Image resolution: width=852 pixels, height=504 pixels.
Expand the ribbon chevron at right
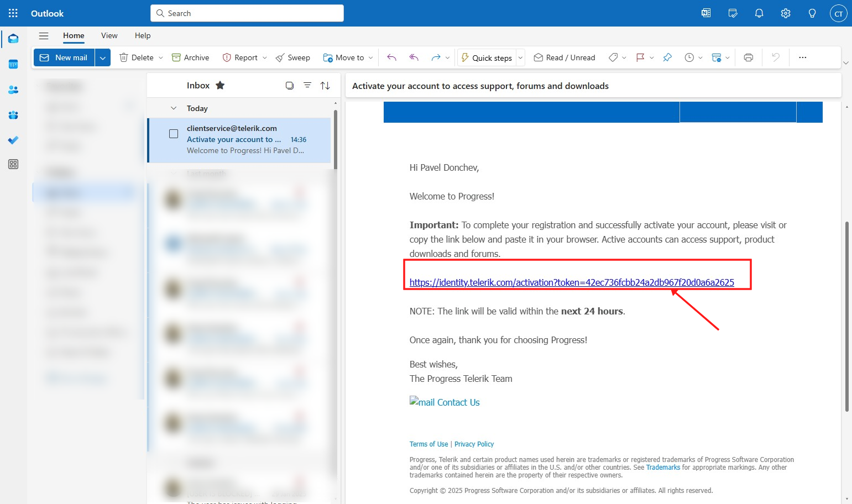point(846,63)
